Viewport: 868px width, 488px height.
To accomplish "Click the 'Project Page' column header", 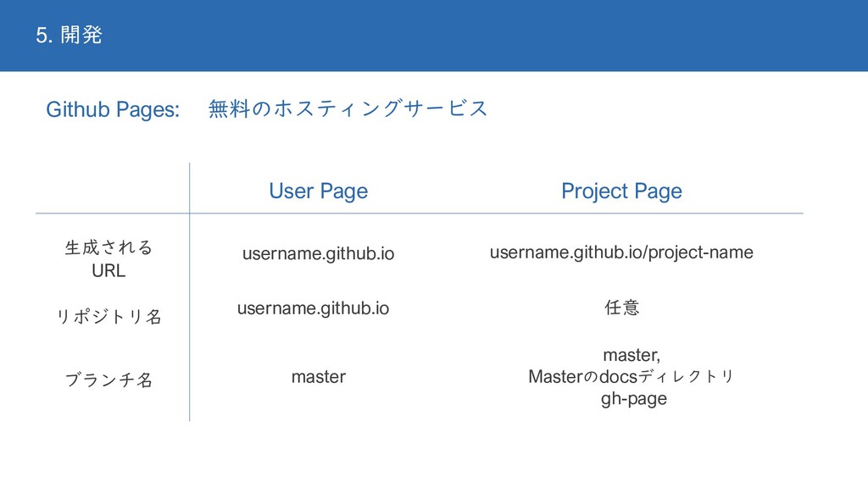I will click(621, 191).
